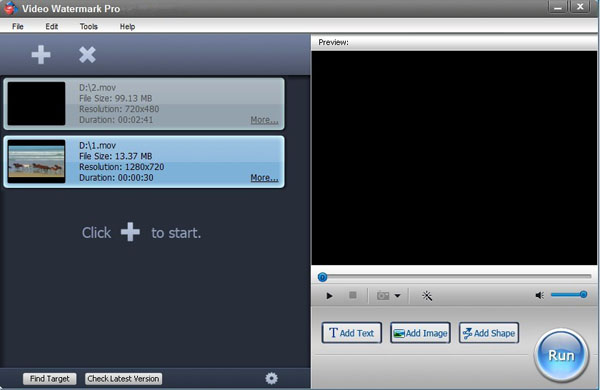This screenshot has width=600, height=390.
Task: Open More details for D:\1.mov
Action: click(x=264, y=178)
